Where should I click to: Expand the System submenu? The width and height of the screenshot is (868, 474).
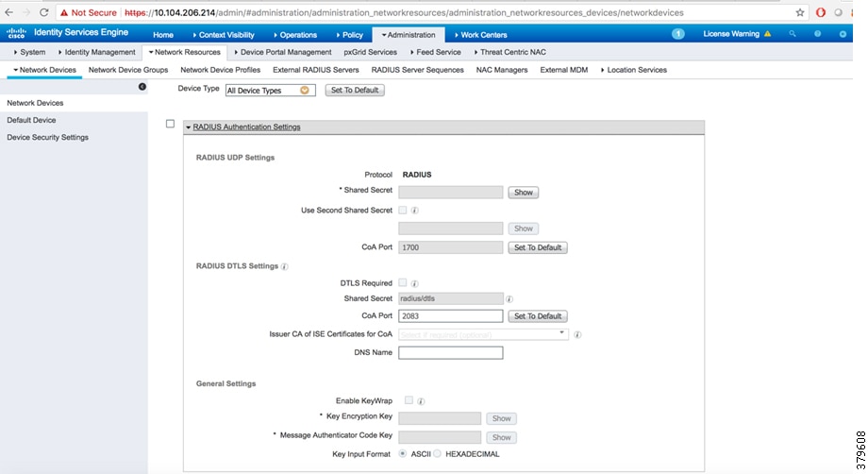point(30,52)
